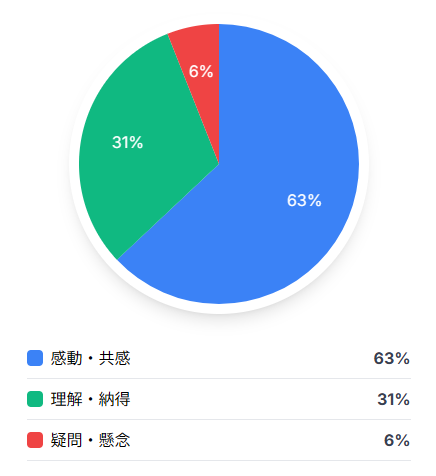The image size is (436, 476).
Task: Click the 31% value in legend row
Action: tap(393, 399)
